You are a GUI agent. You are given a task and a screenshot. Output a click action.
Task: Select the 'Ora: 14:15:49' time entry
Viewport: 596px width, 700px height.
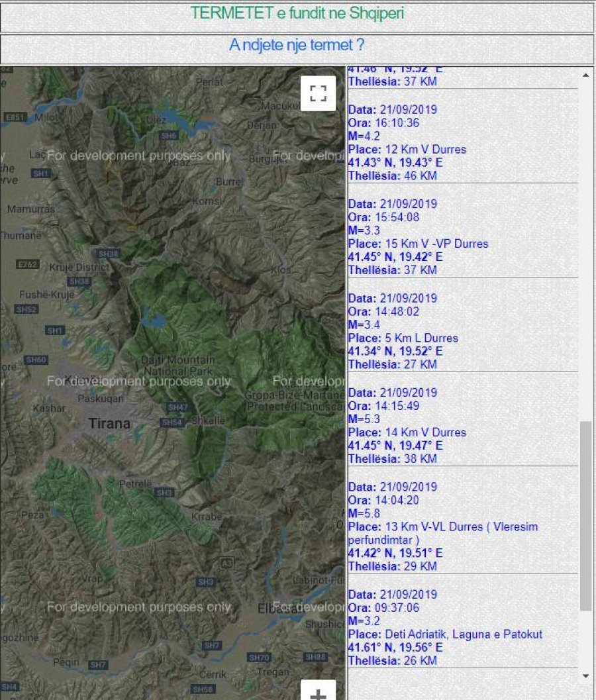[x=383, y=406]
